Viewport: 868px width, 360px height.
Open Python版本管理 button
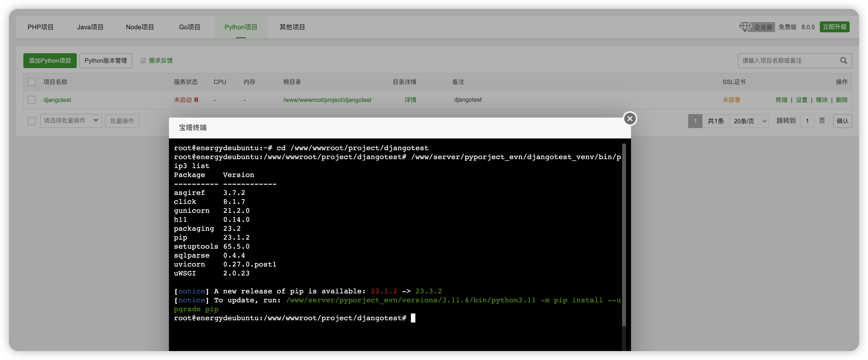[x=106, y=61]
